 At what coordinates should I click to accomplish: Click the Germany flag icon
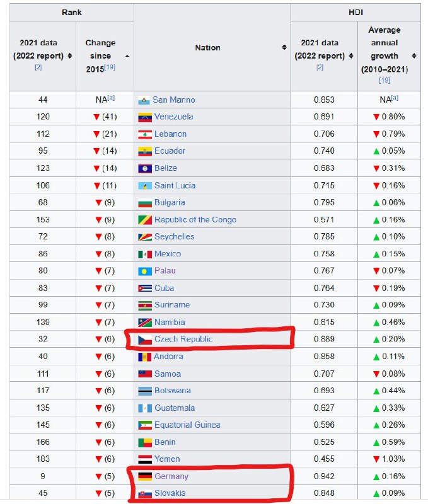click(x=145, y=476)
